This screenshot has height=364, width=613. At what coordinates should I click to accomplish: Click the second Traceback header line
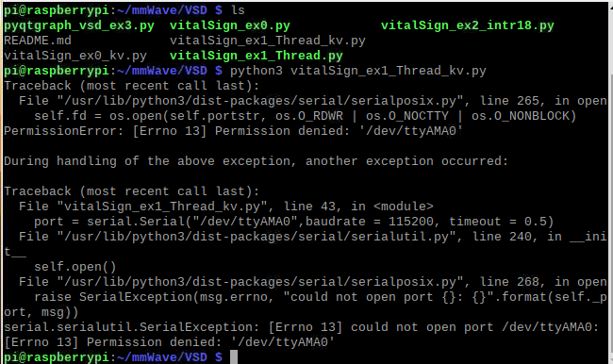click(x=131, y=191)
